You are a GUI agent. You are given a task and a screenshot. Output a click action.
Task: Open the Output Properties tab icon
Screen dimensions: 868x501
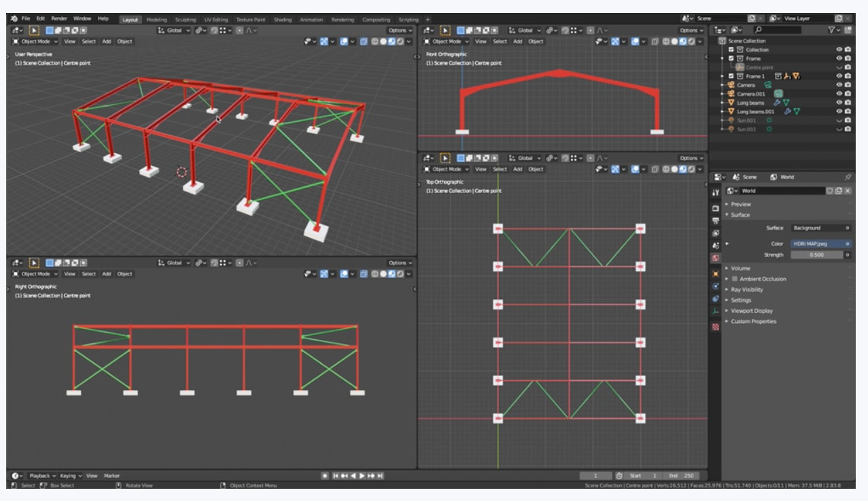point(715,220)
